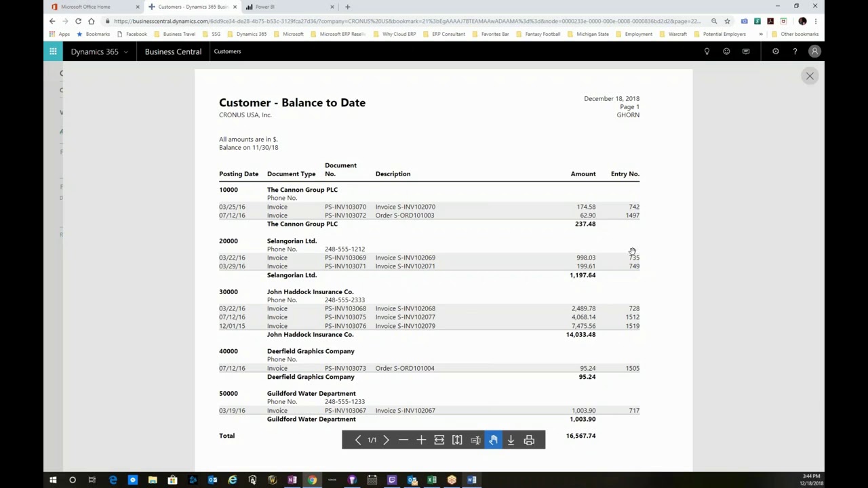
Task: Toggle the pan hand tool
Action: [x=493, y=441]
